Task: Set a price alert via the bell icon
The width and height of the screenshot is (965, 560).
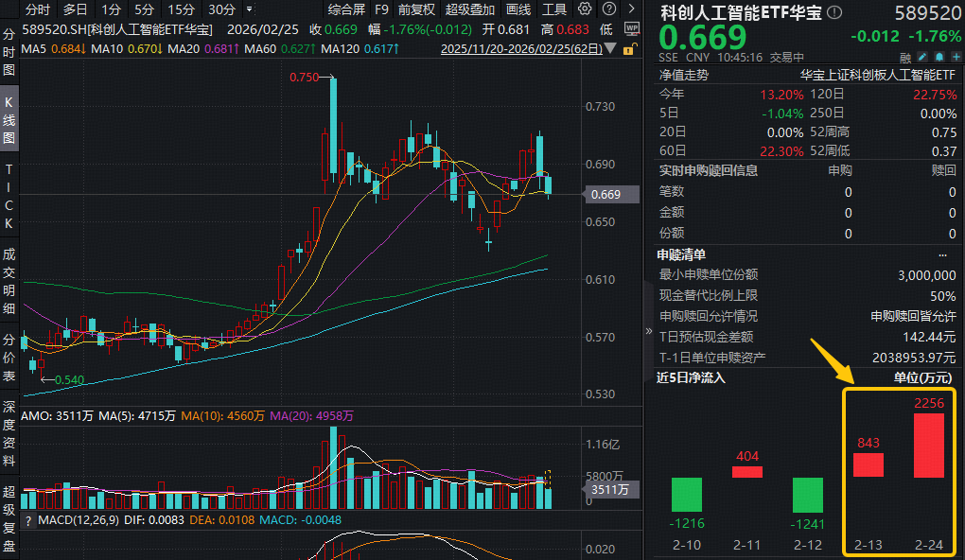Action: (939, 57)
